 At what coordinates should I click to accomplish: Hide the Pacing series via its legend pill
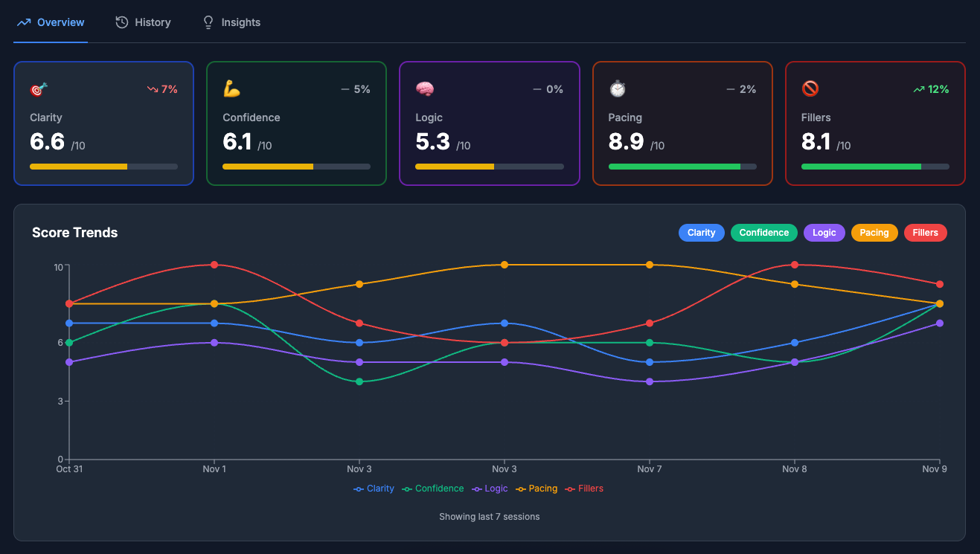coord(874,232)
